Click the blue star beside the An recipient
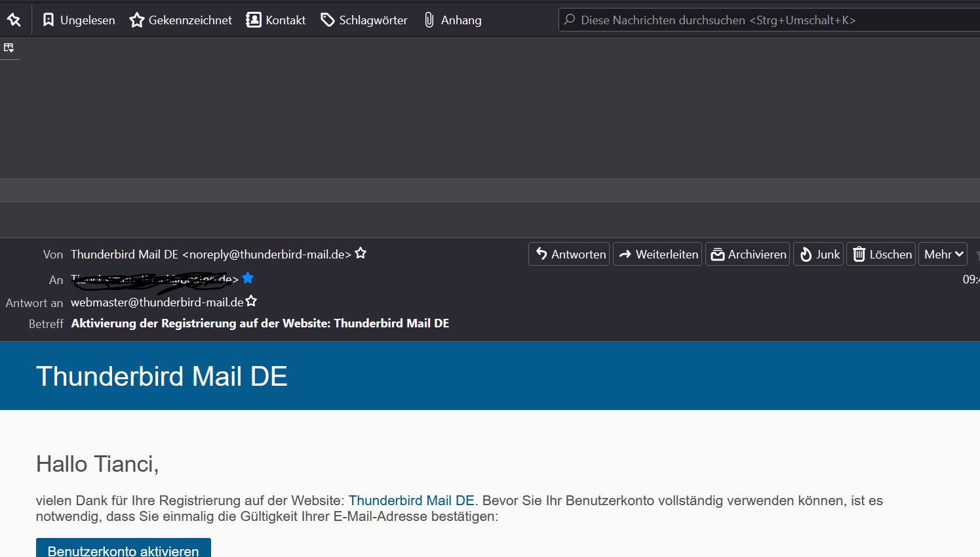The height and width of the screenshot is (557, 980). tap(248, 278)
